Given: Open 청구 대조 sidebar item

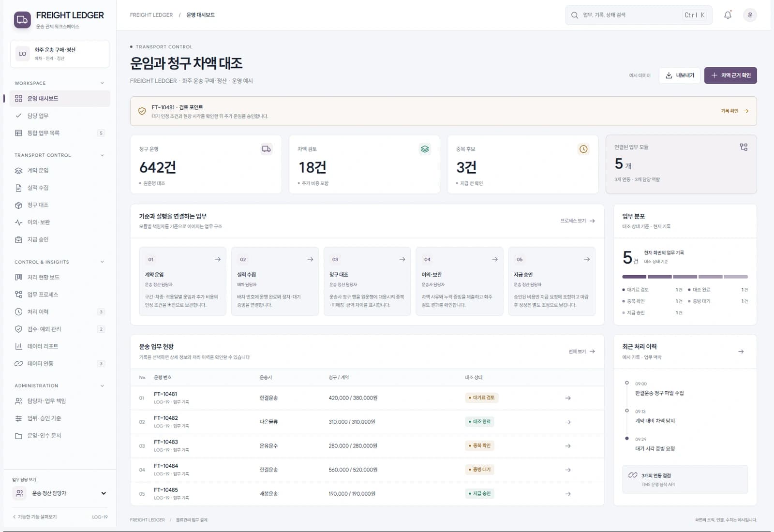Looking at the screenshot, I should click(x=60, y=205).
